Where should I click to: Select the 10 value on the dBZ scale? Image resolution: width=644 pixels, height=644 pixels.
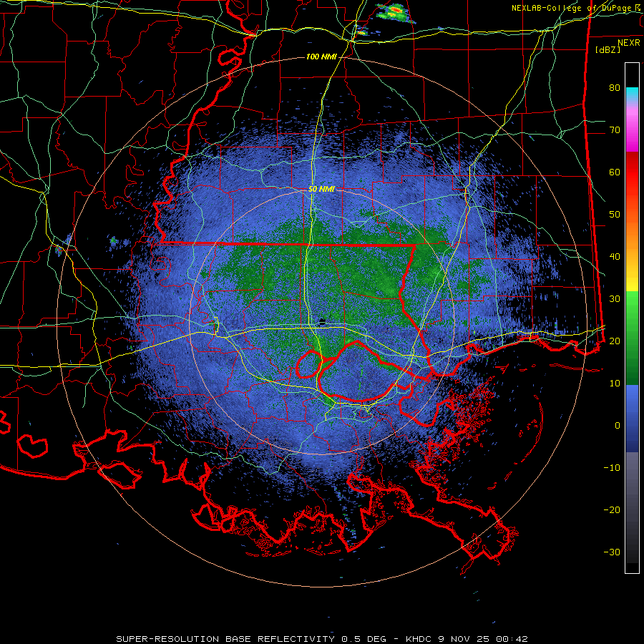[x=615, y=384]
